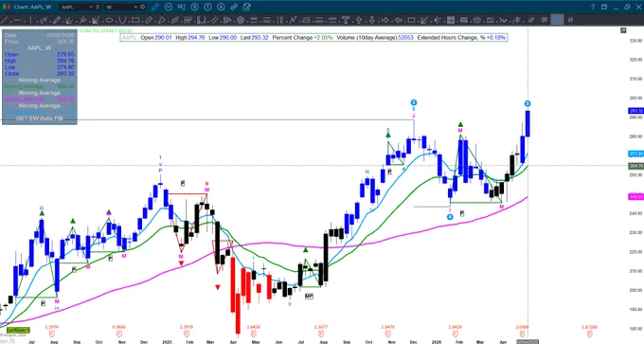Click the MP pattern label on chart
This screenshot has height=344, width=644.
309,296
